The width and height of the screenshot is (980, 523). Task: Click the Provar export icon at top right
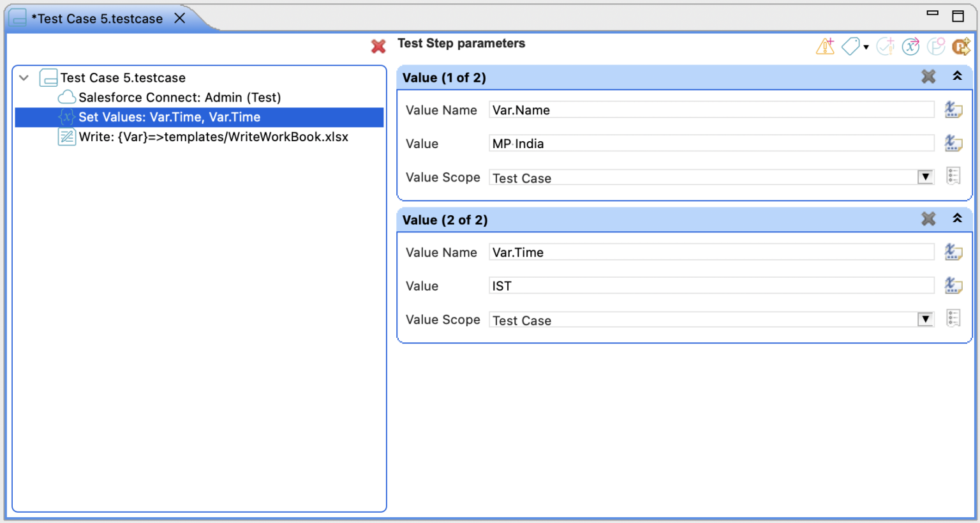click(961, 46)
